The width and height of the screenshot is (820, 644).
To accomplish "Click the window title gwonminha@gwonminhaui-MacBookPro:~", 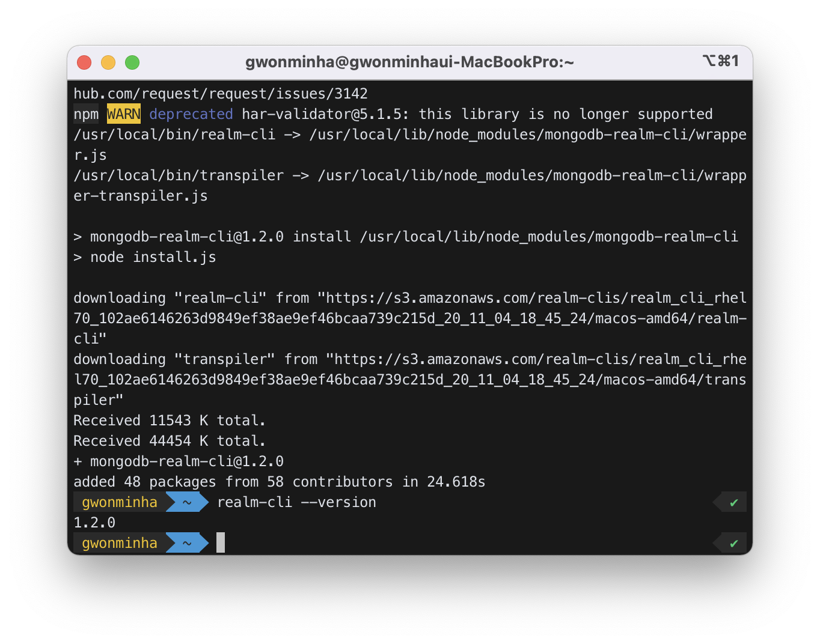I will pos(409,62).
